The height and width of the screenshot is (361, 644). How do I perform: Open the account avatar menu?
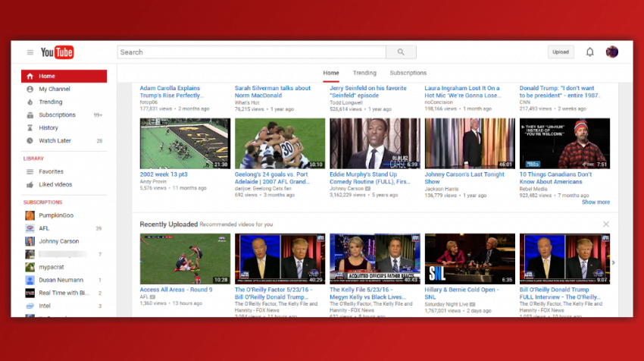click(x=612, y=52)
